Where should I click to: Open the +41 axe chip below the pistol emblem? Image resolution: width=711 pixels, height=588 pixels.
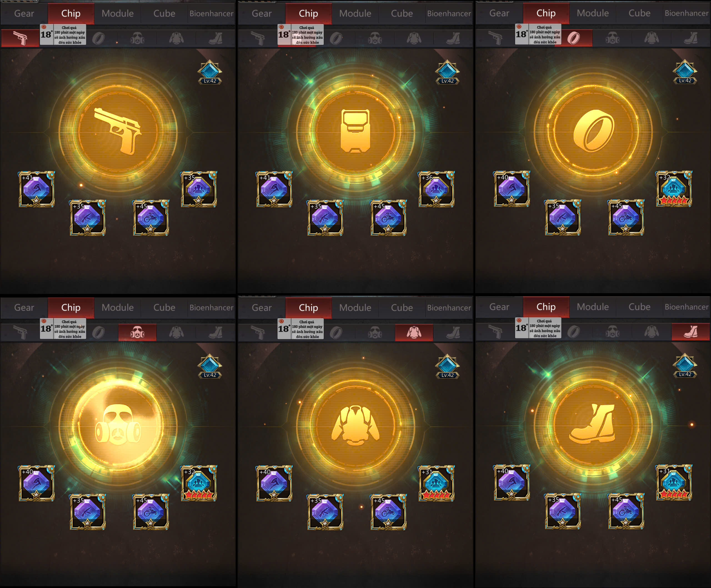pos(37,189)
